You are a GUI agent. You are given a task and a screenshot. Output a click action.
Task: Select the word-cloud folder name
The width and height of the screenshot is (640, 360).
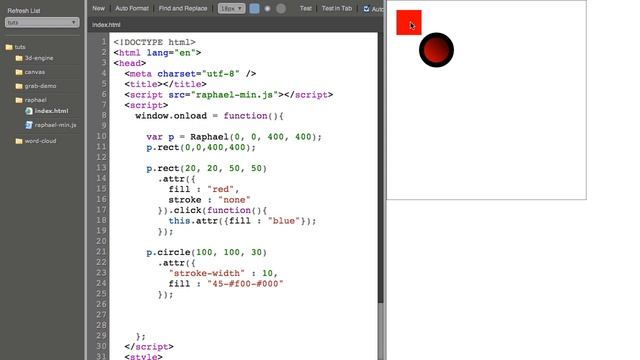tap(40, 141)
